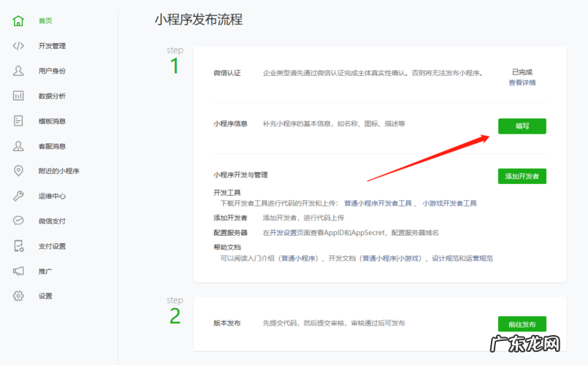The height and width of the screenshot is (365, 588).
Task: Click the home icon beside 首页
Action: tap(18, 20)
